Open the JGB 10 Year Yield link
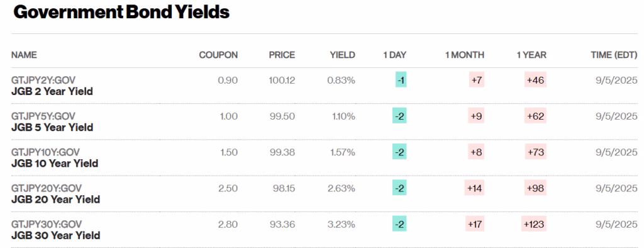 point(55,163)
